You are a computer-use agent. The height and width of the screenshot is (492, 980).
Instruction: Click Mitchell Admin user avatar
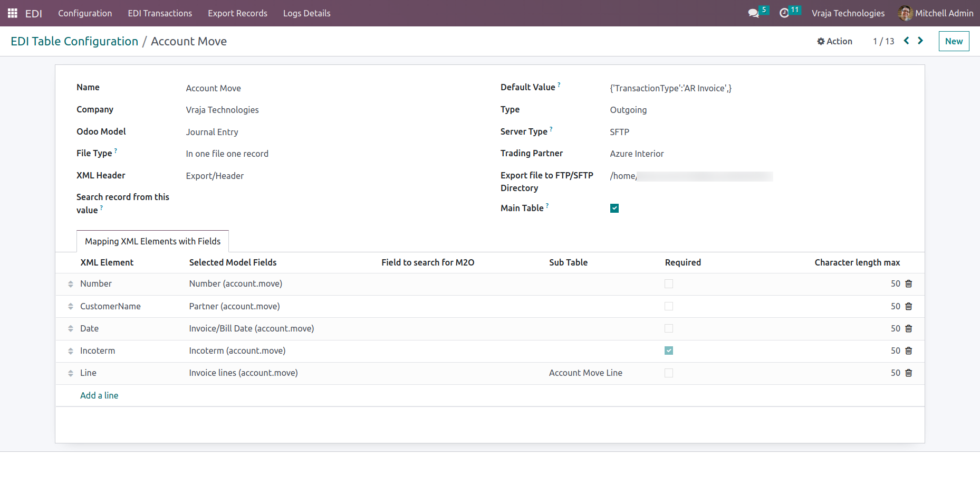[x=905, y=13]
